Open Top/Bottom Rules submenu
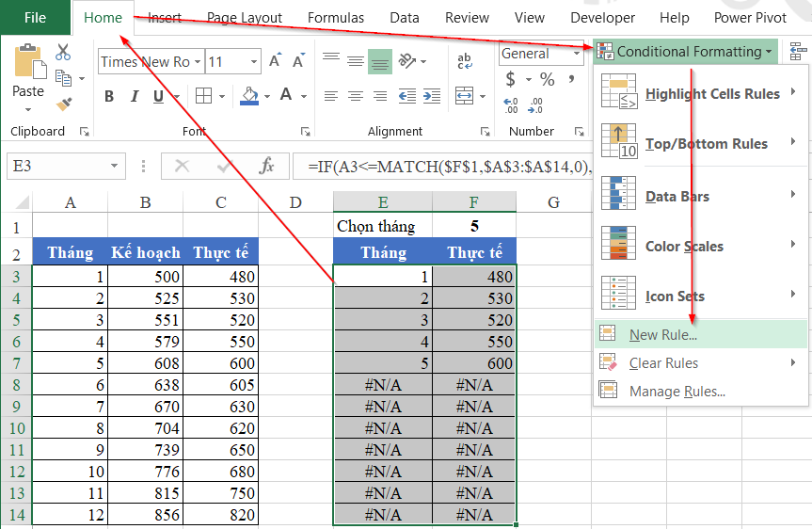This screenshot has width=812, height=529. pyautogui.click(x=700, y=143)
